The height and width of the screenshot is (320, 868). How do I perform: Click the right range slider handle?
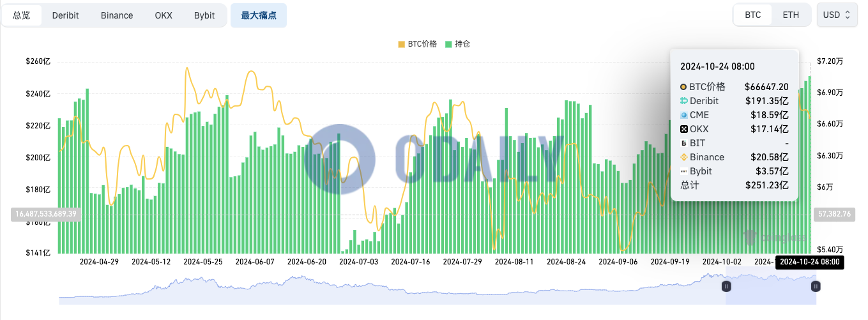[816, 287]
